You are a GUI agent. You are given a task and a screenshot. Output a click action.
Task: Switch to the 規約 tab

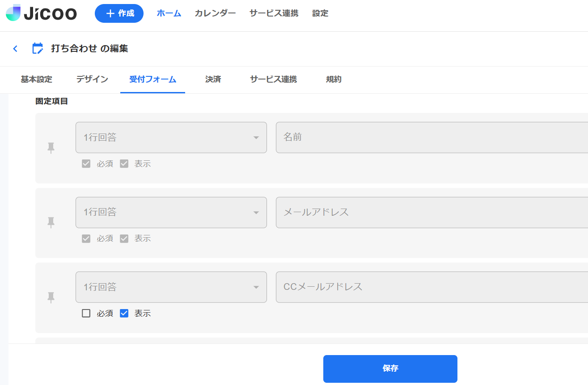[334, 80]
